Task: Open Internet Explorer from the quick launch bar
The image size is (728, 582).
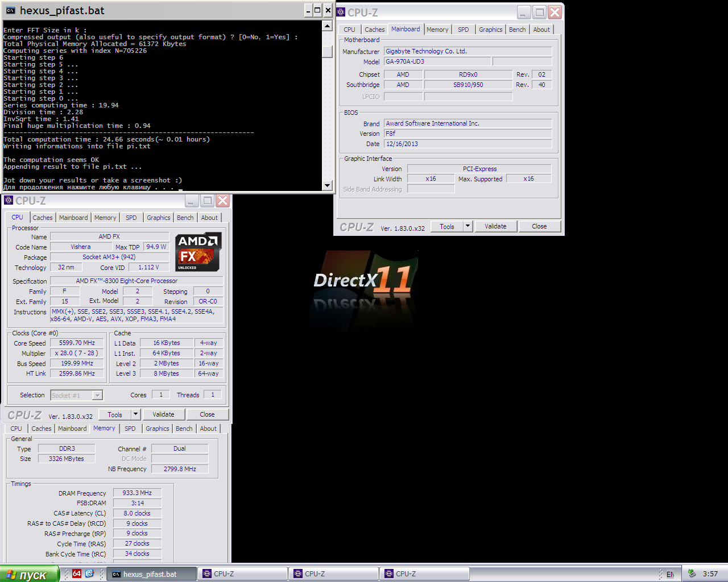Action: coord(89,573)
